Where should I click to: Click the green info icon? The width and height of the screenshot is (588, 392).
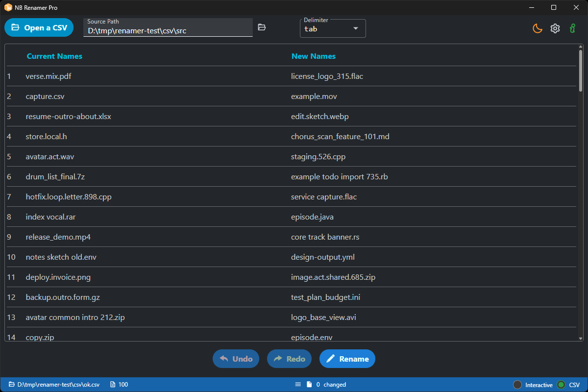[x=572, y=28]
